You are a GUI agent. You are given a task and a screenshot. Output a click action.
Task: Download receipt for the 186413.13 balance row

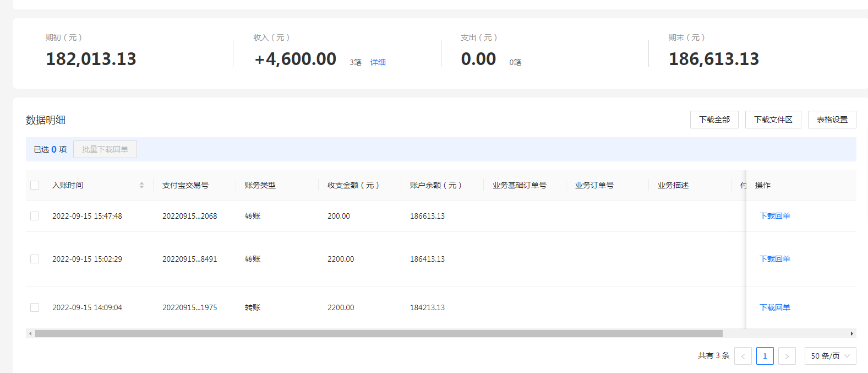(774, 259)
